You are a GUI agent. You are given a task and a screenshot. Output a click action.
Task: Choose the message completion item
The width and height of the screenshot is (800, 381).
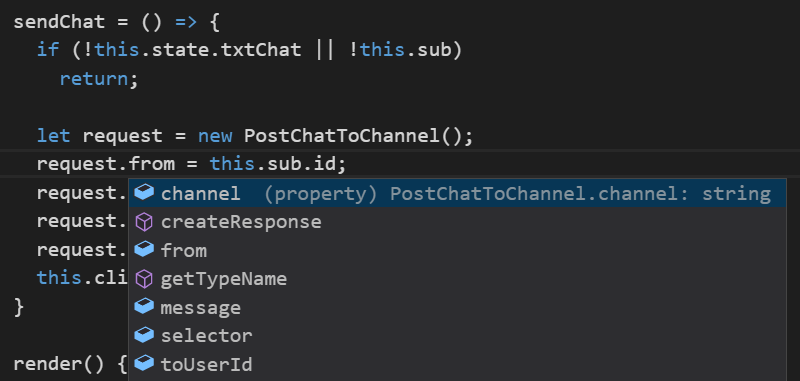click(x=457, y=308)
